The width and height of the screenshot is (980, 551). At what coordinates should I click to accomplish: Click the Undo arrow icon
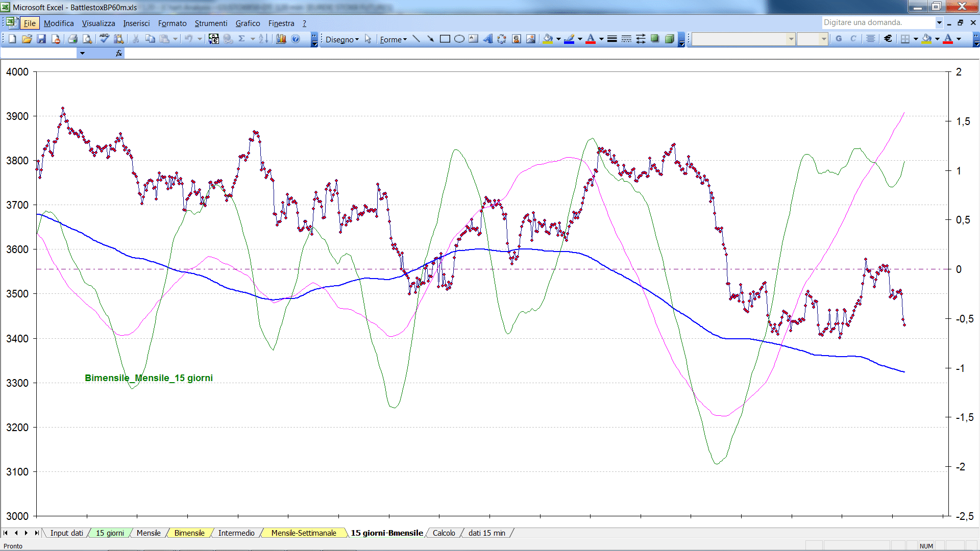[x=188, y=39]
